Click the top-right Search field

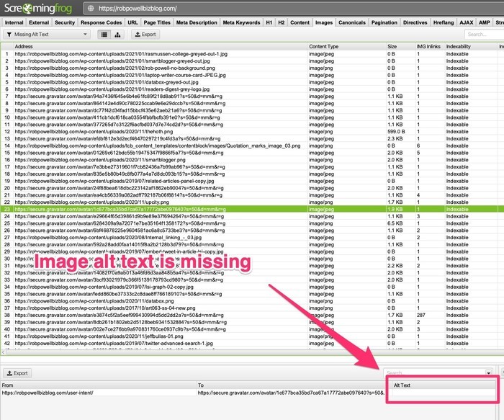(x=484, y=35)
